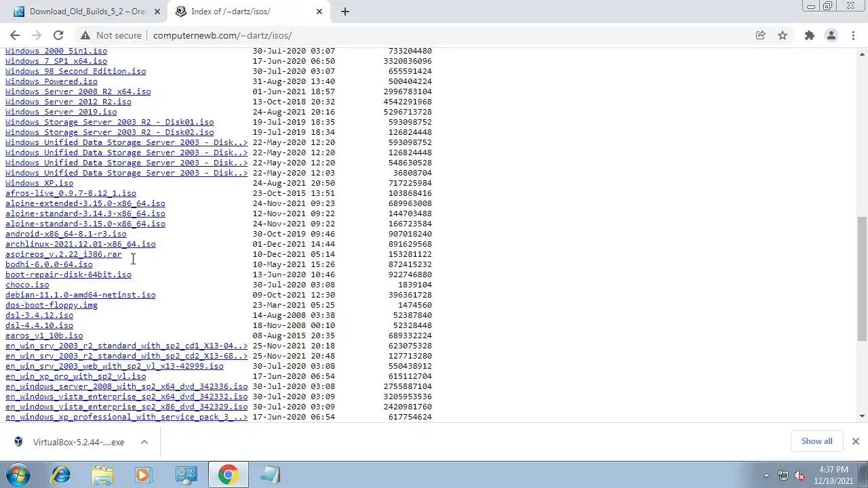This screenshot has height=488, width=868.
Task: Download dsl-4.4.10.iso
Action: coord(39,325)
